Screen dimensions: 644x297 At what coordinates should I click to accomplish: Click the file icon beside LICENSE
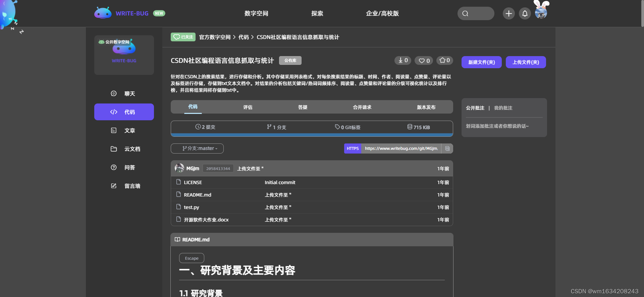coord(178,182)
